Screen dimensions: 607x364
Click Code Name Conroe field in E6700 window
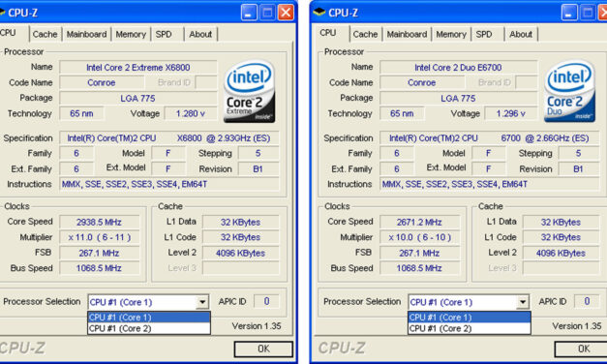point(422,82)
